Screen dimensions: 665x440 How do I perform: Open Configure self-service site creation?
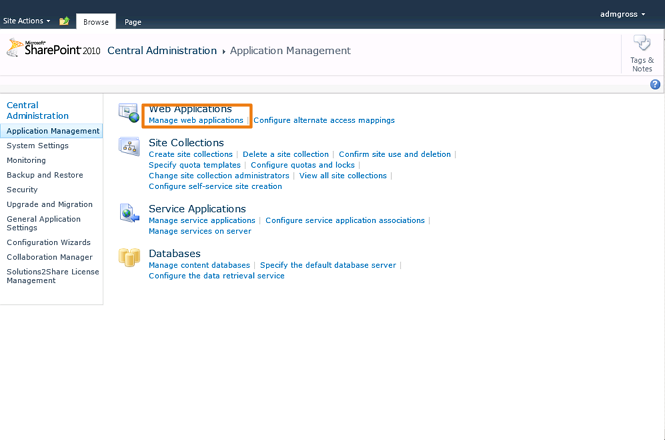click(215, 186)
